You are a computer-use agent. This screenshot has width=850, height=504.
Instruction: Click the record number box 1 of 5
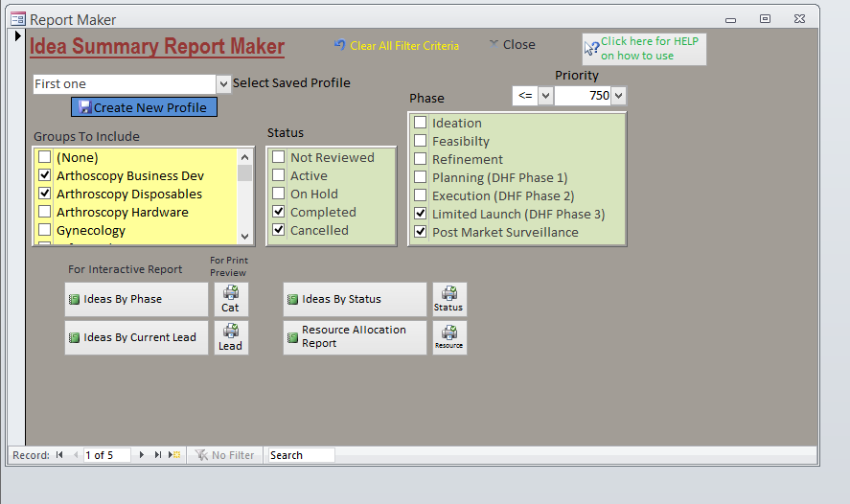tap(106, 455)
